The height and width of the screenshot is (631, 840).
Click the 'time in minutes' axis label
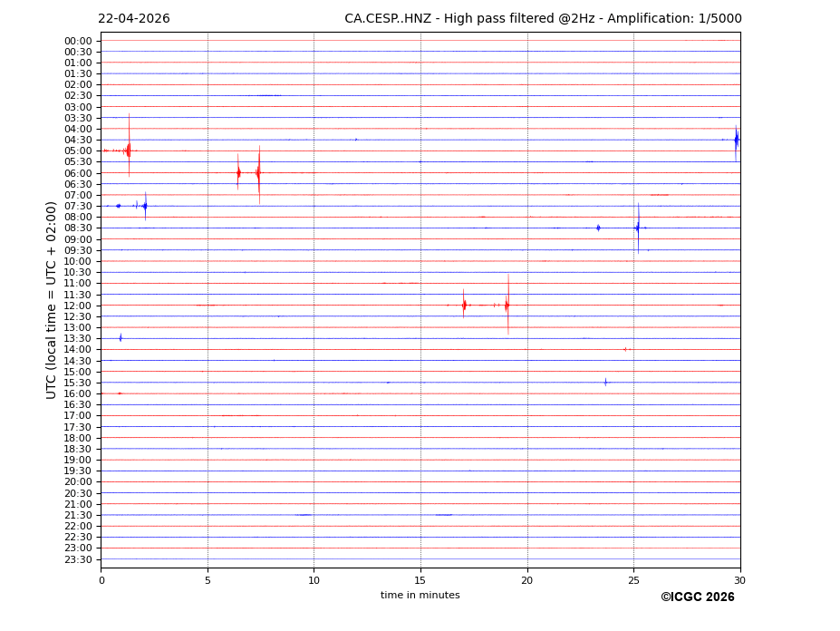point(420,595)
